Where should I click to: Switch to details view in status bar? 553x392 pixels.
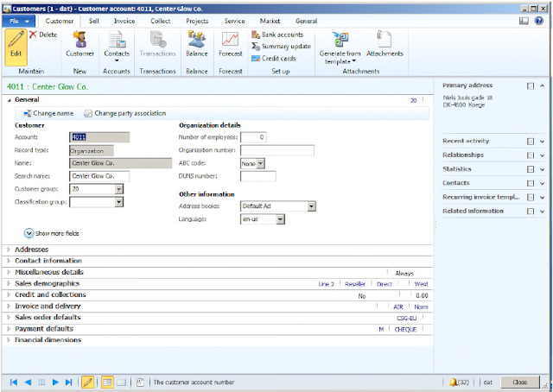(107, 383)
